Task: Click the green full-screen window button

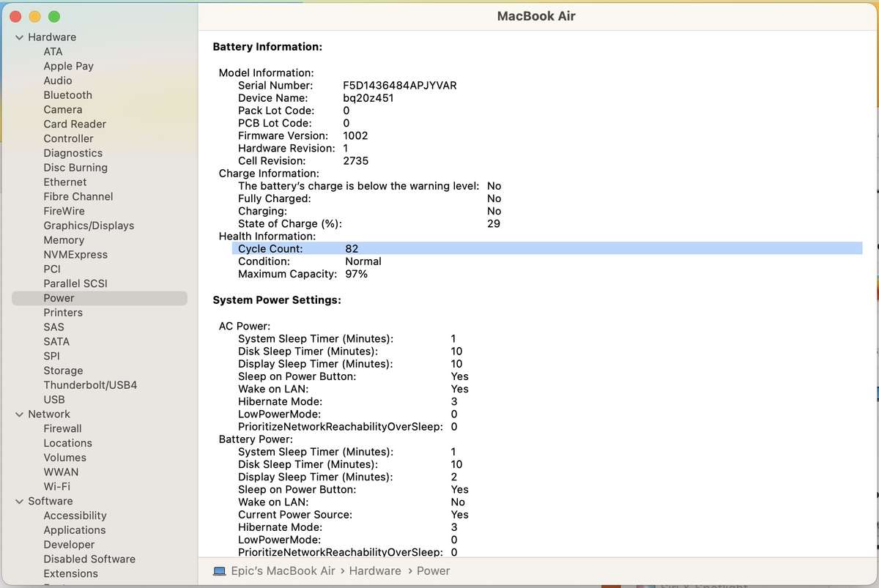Action: pyautogui.click(x=53, y=16)
